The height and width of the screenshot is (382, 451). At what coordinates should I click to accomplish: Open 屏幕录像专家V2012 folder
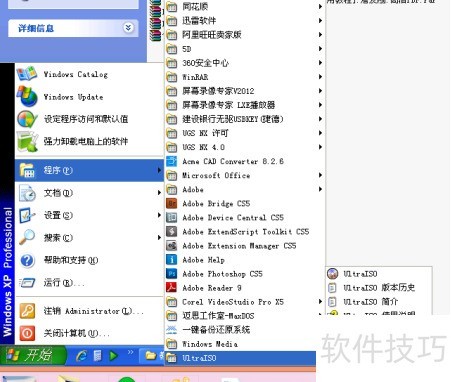click(x=244, y=91)
